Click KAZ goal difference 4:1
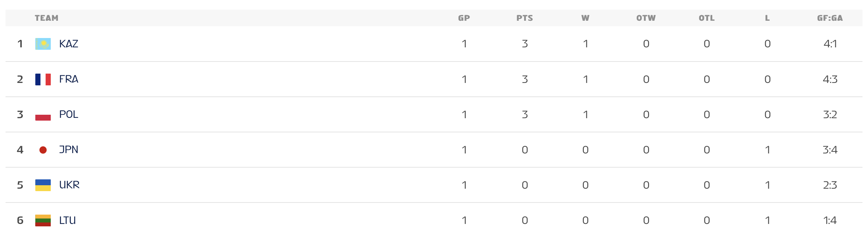Image resolution: width=868 pixels, height=235 pixels. 830,44
